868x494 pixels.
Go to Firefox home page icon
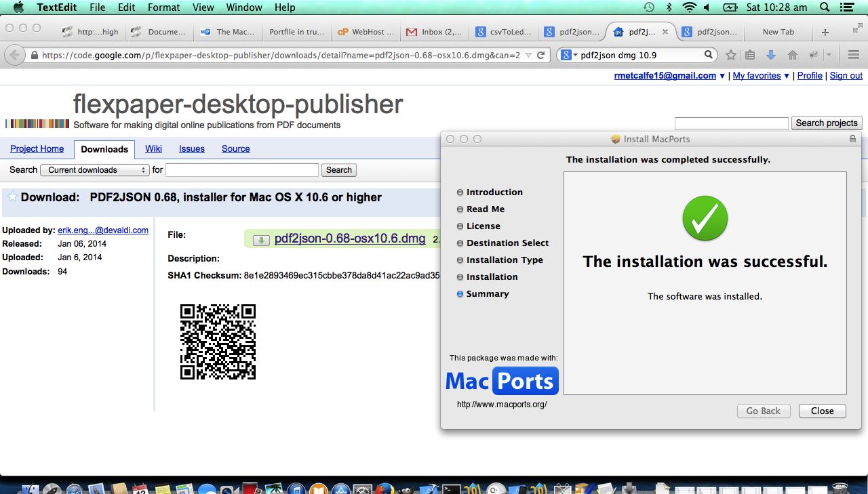pos(792,55)
